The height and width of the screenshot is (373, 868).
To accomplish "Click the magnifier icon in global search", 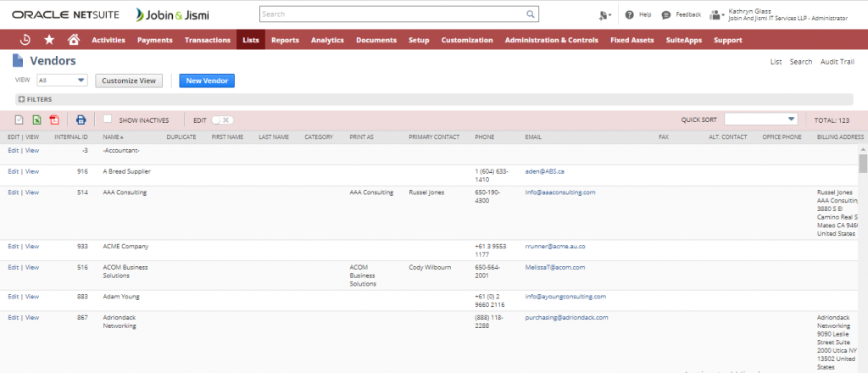I will [530, 14].
